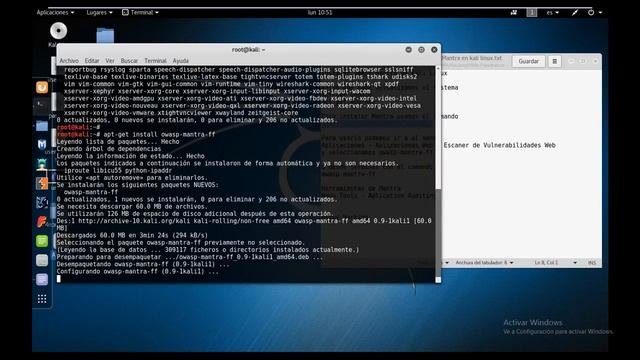Maximize the terminal window
Viewport: 640px width, 360px height.
click(x=421, y=50)
